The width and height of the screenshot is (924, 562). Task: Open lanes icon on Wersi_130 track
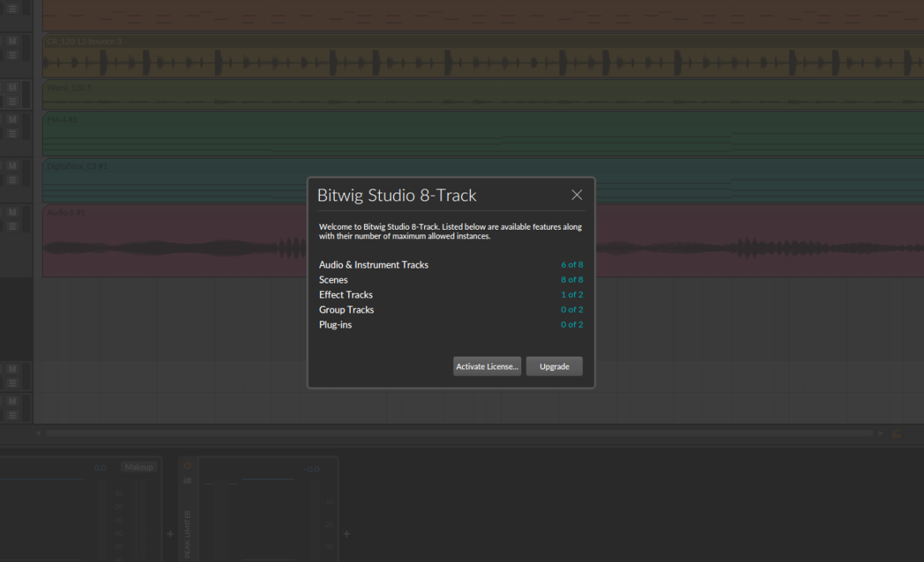click(13, 101)
